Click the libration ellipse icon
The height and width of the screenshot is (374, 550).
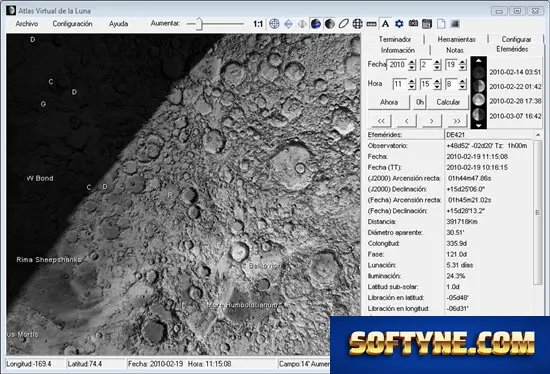tap(343, 24)
